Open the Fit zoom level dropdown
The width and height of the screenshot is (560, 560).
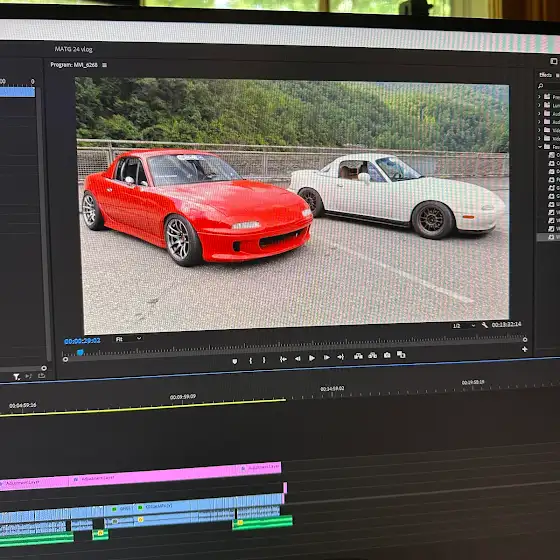coord(128,339)
